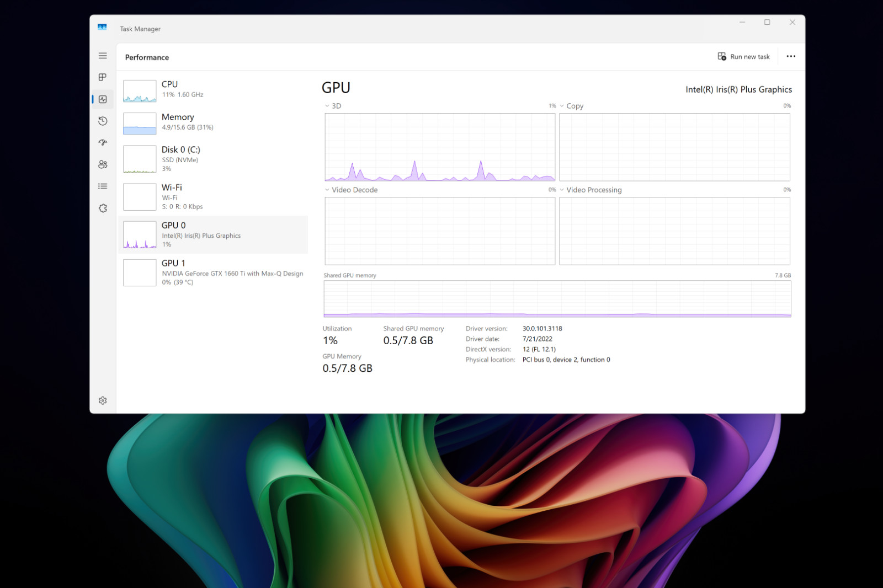Viewport: 883px width, 588px height.
Task: Select Wi-Fi performance item
Action: pyautogui.click(x=213, y=197)
